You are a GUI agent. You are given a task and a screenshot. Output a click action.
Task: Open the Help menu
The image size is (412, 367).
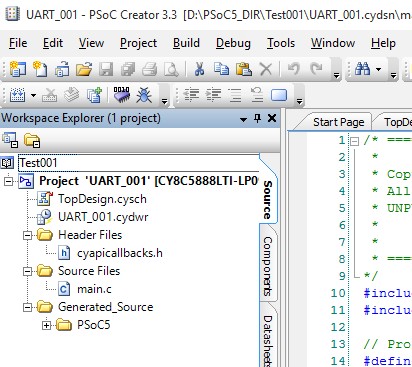383,43
